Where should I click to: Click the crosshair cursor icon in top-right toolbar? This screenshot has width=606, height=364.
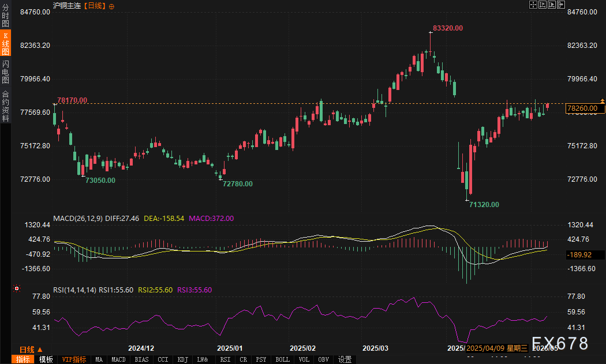coord(533,5)
